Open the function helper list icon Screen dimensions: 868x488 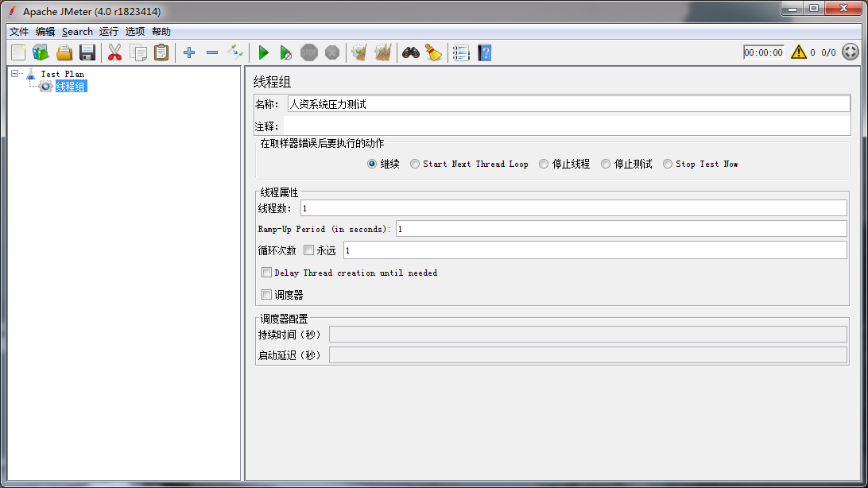pyautogui.click(x=461, y=52)
